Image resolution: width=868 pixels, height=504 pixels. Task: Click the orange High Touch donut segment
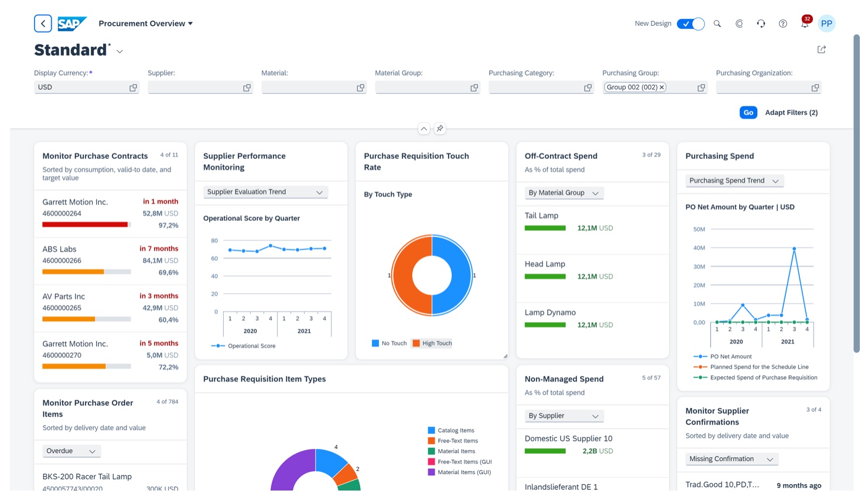tap(403, 275)
